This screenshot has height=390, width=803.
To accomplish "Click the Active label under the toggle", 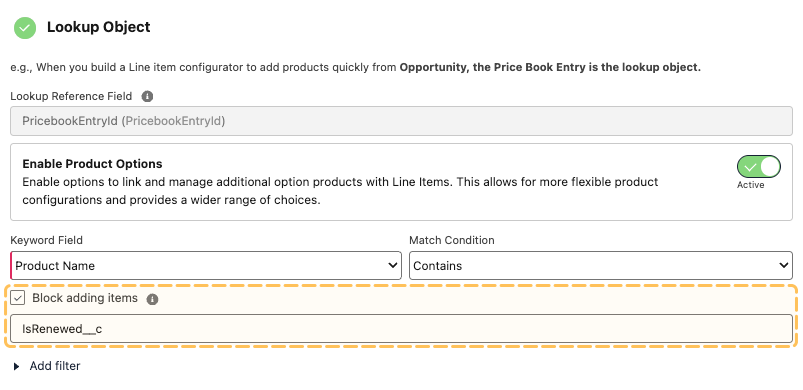I will [750, 185].
